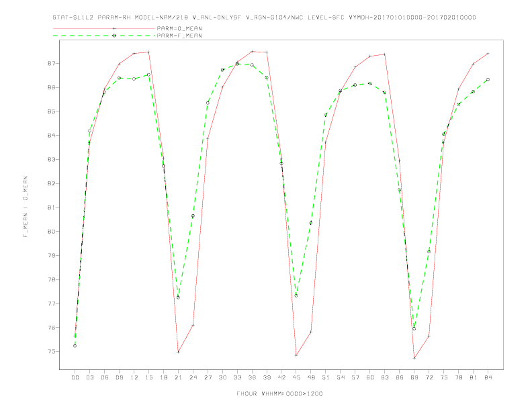The width and height of the screenshot is (532, 411).
Task: Click green F_MEAN circle marker at hour 45
Action: pos(296,295)
